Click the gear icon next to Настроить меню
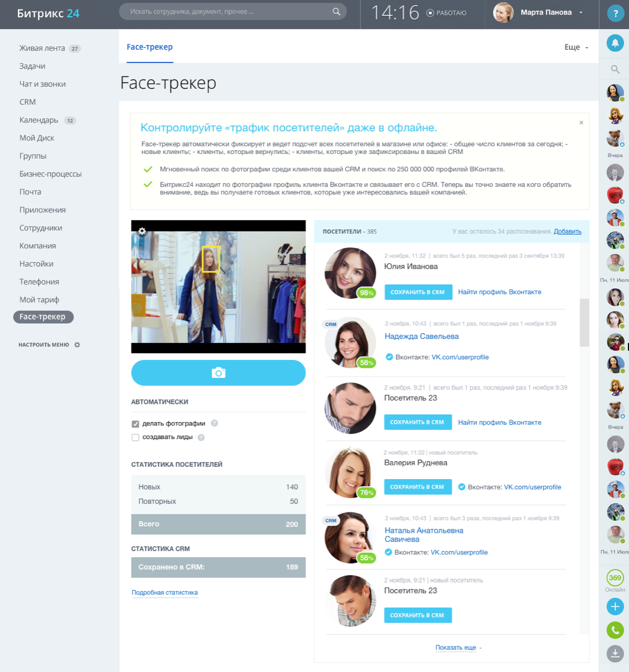Image resolution: width=629 pixels, height=672 pixels. tap(77, 345)
